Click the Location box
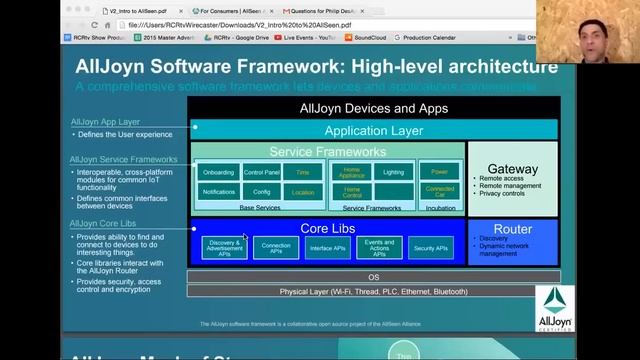 pyautogui.click(x=302, y=192)
